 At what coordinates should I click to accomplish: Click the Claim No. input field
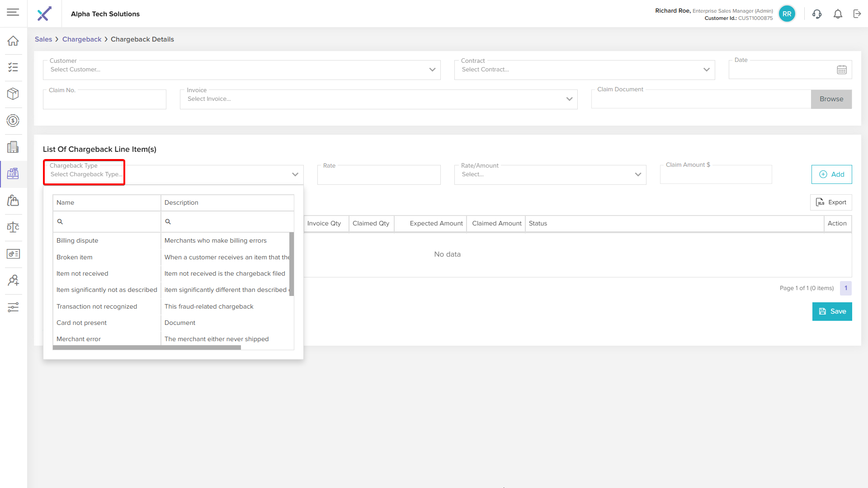[104, 100]
